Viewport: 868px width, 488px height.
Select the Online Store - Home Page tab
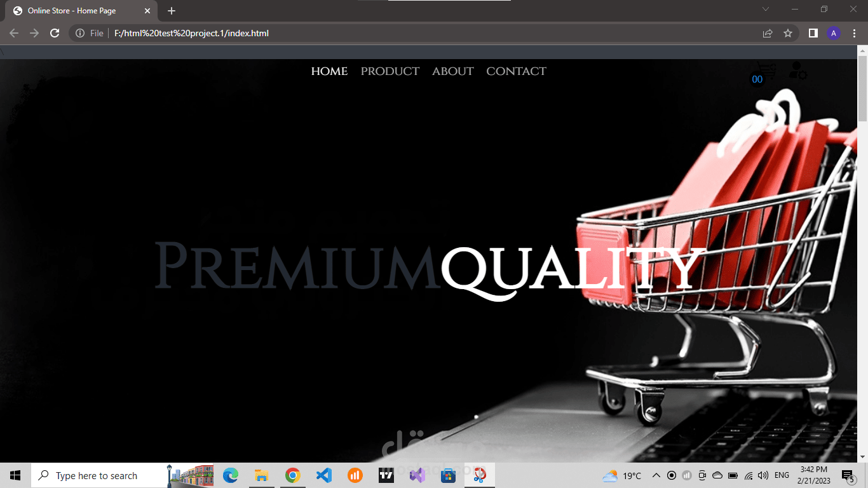pos(81,11)
